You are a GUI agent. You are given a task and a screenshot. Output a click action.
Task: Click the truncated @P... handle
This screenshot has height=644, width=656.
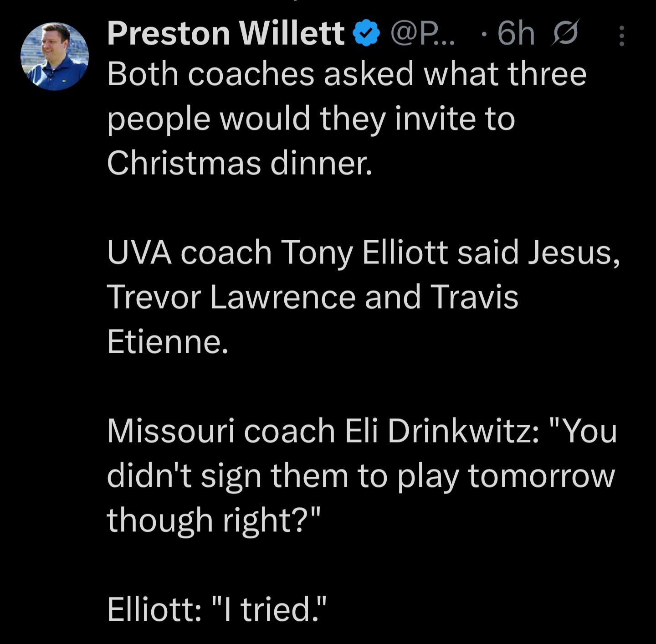coord(422,34)
